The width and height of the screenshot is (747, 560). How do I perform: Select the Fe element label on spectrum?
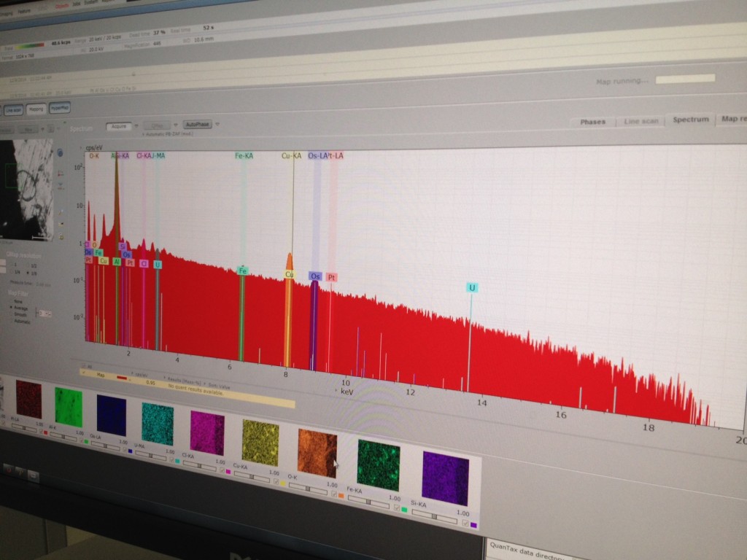coord(242,271)
